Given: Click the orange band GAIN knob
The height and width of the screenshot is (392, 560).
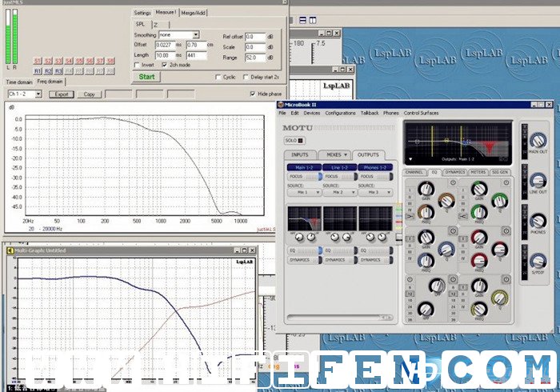Looking at the screenshot, I should click(x=426, y=189).
